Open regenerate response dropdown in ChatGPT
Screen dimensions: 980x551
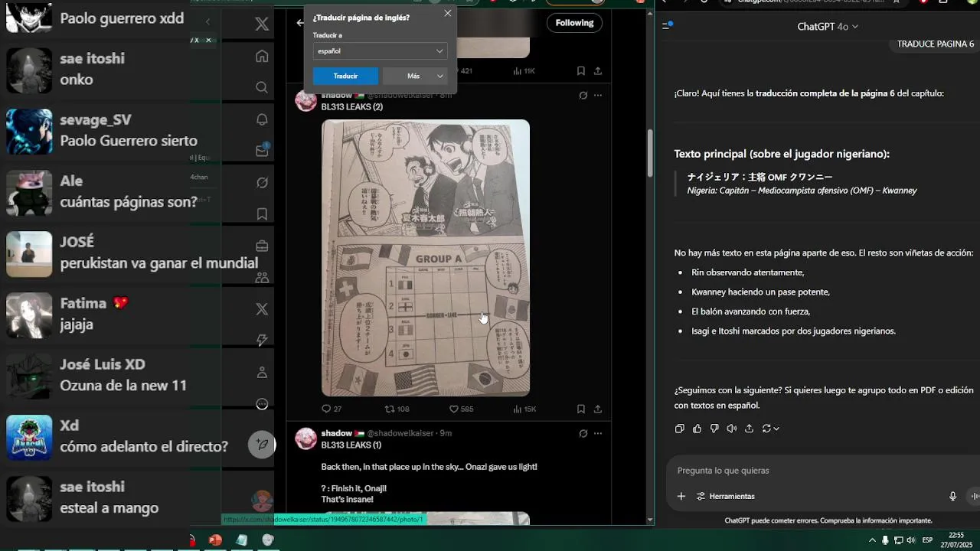(770, 429)
